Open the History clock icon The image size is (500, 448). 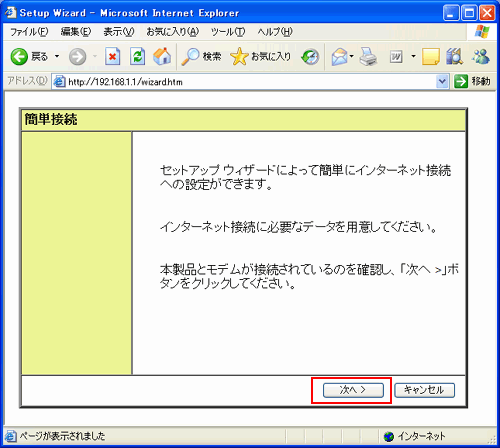coord(310,57)
